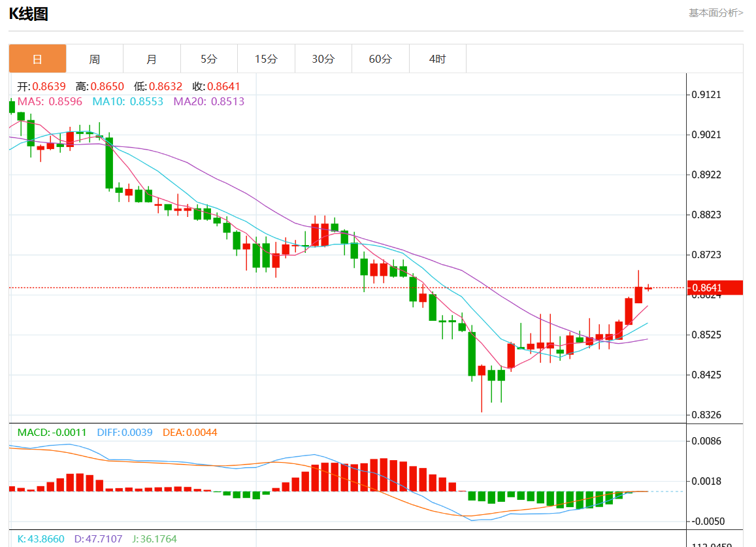Open the 15分 interval tab

click(x=266, y=59)
